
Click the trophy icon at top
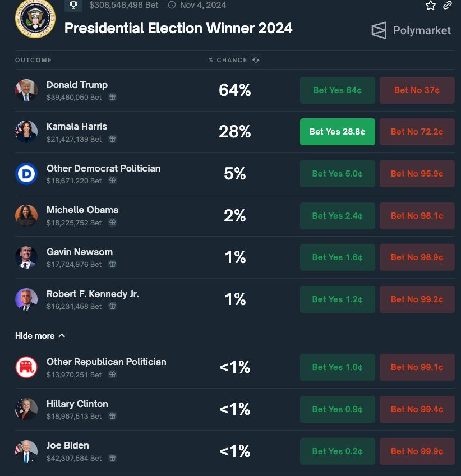coord(73,5)
